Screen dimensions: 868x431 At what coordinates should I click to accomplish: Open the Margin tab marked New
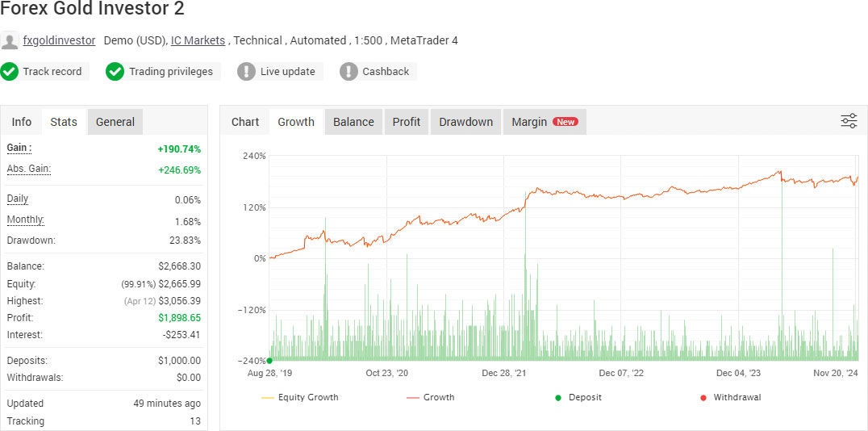click(545, 122)
